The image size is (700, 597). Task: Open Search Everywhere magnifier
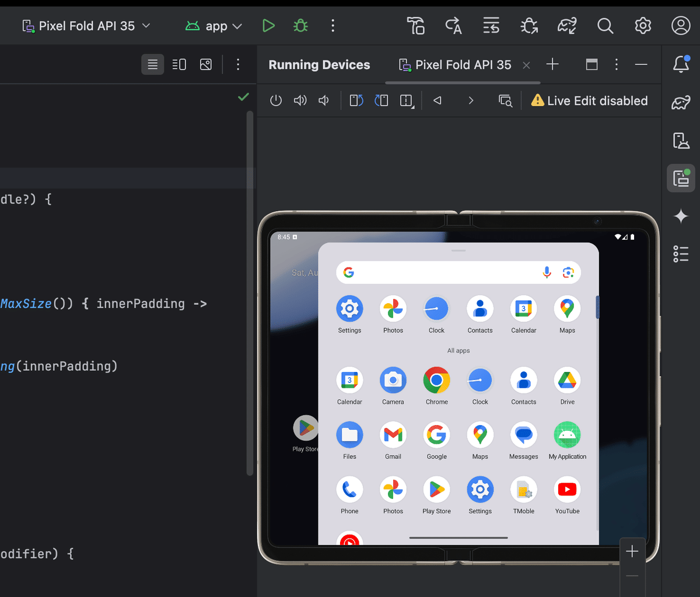click(605, 26)
